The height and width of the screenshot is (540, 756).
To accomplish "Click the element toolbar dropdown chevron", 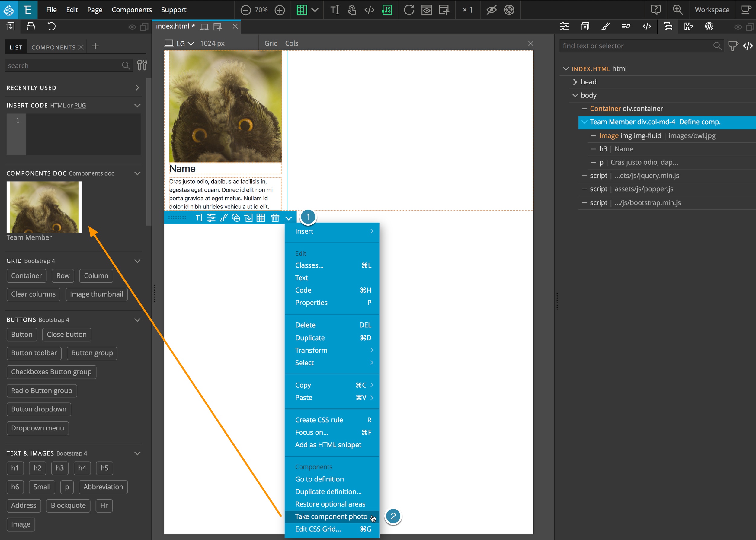I will pyautogui.click(x=289, y=218).
